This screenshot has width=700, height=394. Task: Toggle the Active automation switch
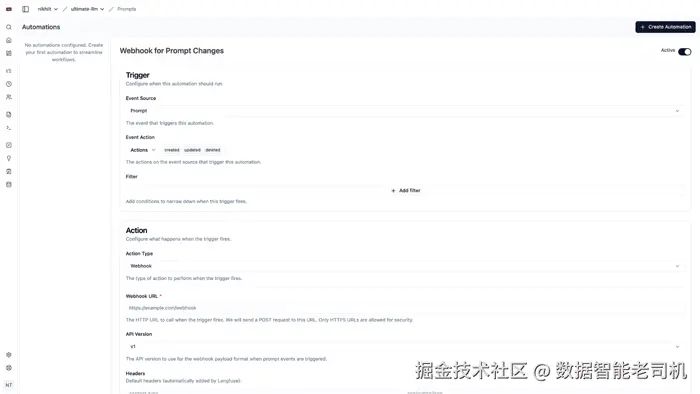pyautogui.click(x=684, y=52)
